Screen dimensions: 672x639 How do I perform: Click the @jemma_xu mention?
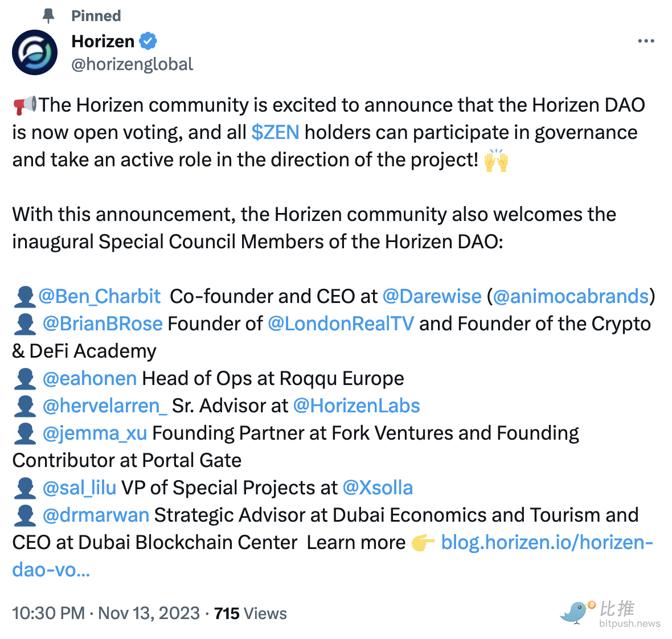click(x=95, y=433)
